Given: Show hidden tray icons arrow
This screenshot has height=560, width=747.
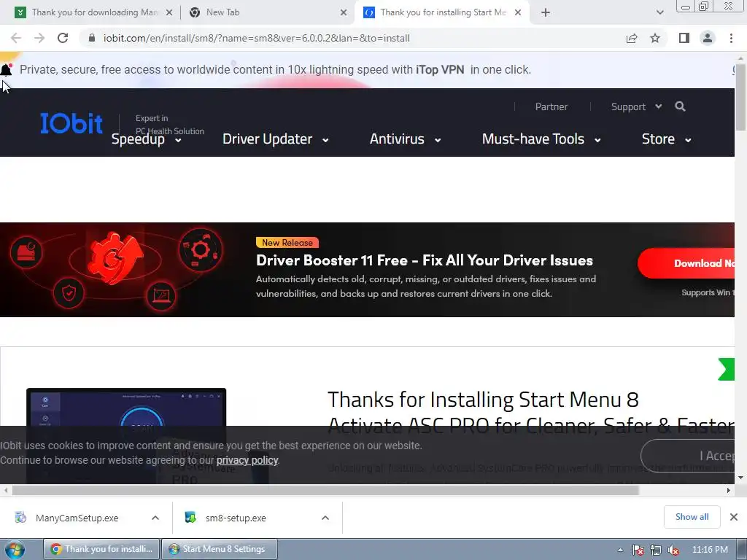Looking at the screenshot, I should pyautogui.click(x=620, y=550).
